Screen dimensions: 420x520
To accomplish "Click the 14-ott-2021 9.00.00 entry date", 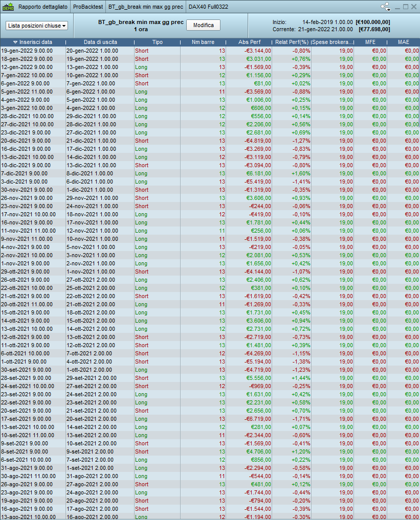I will pos(25,321).
